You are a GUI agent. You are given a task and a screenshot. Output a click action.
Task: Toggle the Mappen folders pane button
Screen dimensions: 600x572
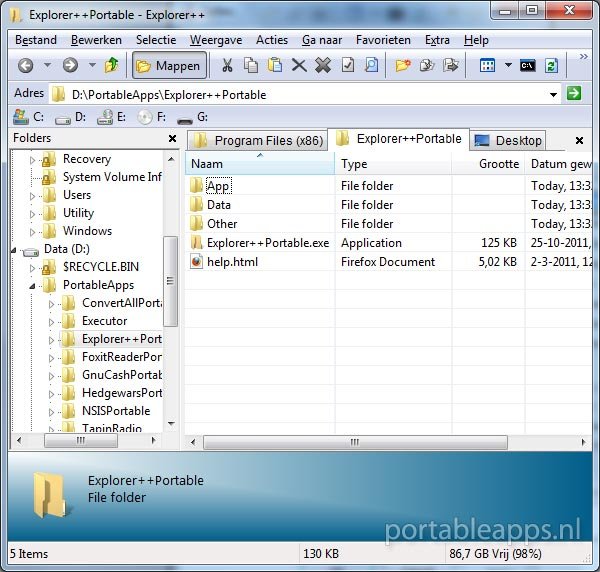(x=170, y=66)
